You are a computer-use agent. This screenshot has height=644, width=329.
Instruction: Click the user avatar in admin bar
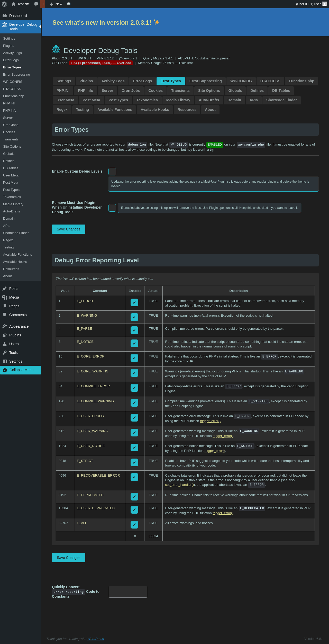coord(325,4)
